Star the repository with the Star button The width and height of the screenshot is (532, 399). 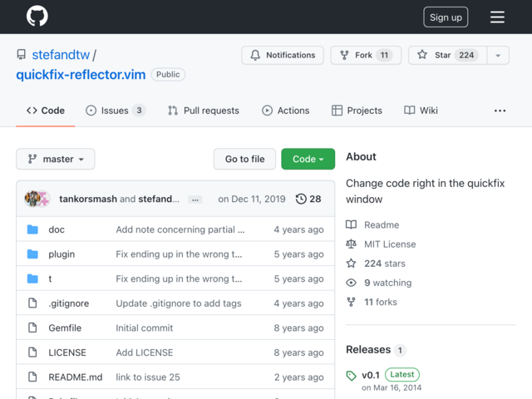(x=447, y=55)
